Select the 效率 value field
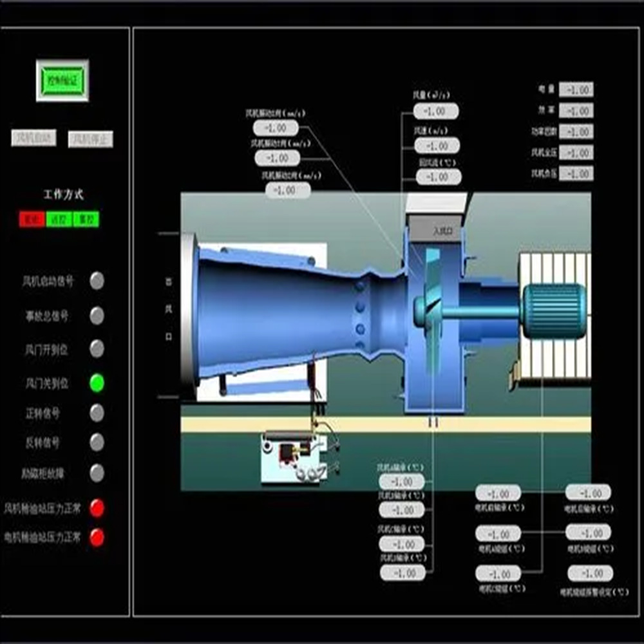 (576, 111)
